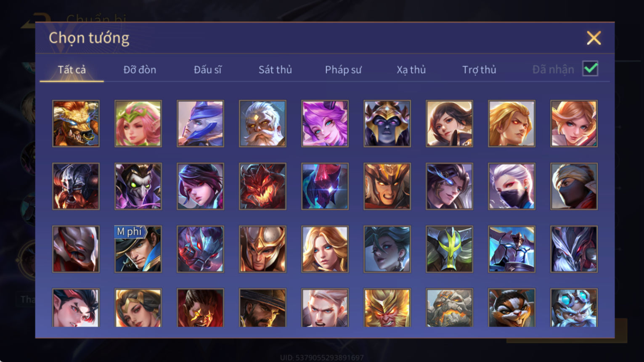The image size is (644, 362).
Task: Show the 'Pháp sư' hero category
Action: [343, 70]
